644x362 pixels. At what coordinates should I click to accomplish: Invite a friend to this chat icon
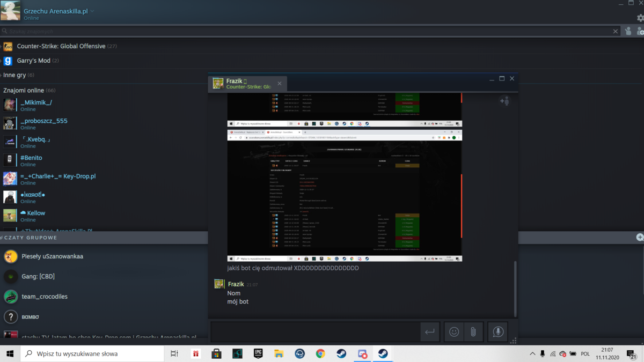click(x=504, y=100)
